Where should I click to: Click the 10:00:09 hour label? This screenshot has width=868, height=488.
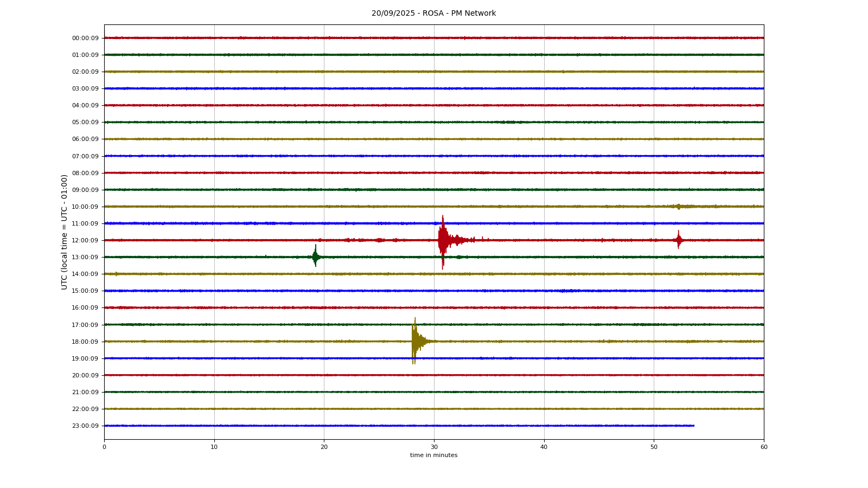click(85, 207)
